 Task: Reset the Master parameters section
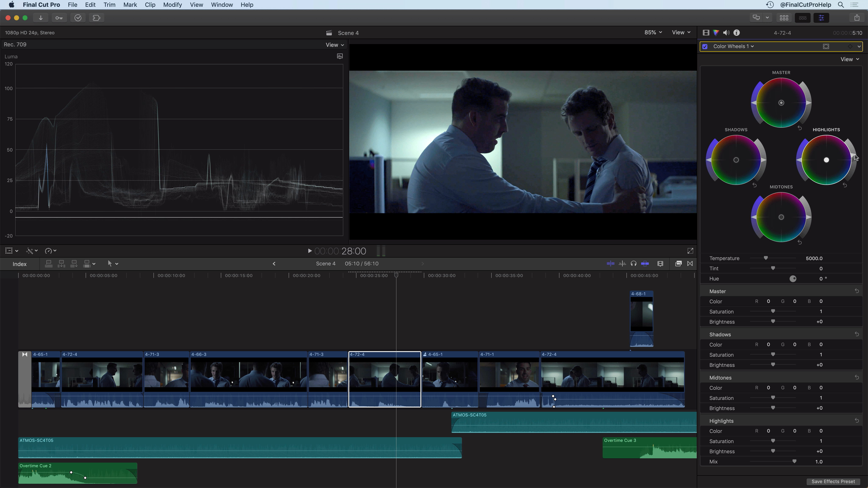click(x=857, y=291)
